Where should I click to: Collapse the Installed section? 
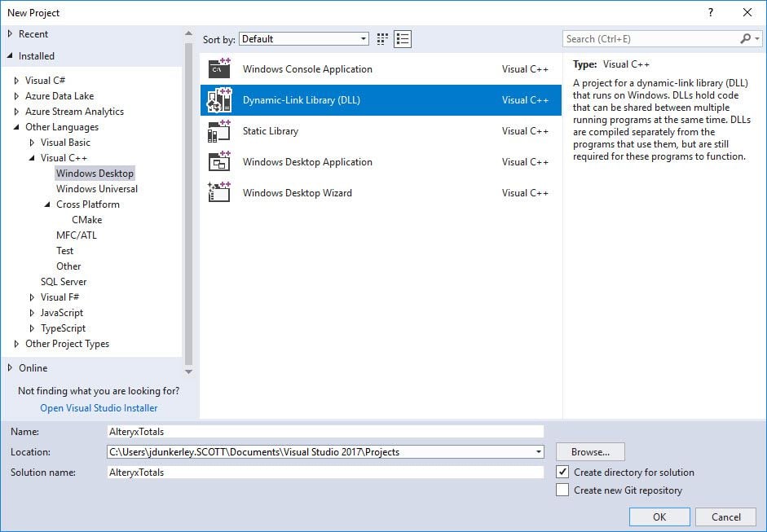tap(10, 55)
